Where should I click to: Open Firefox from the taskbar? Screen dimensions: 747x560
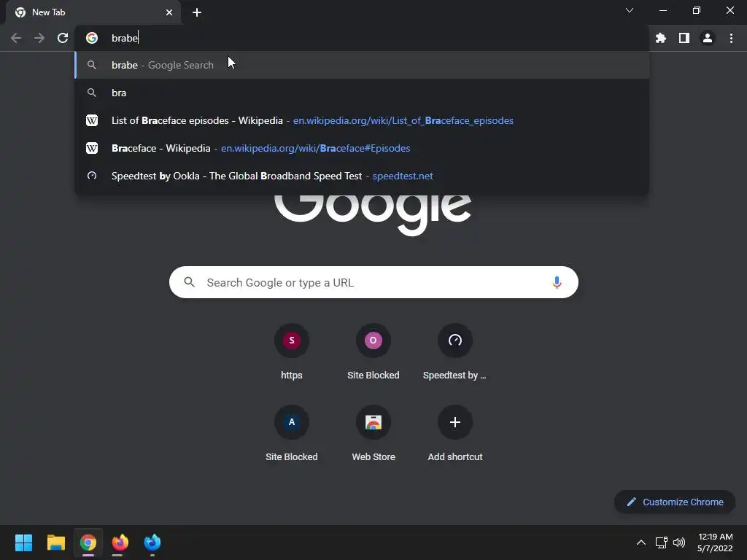point(120,542)
